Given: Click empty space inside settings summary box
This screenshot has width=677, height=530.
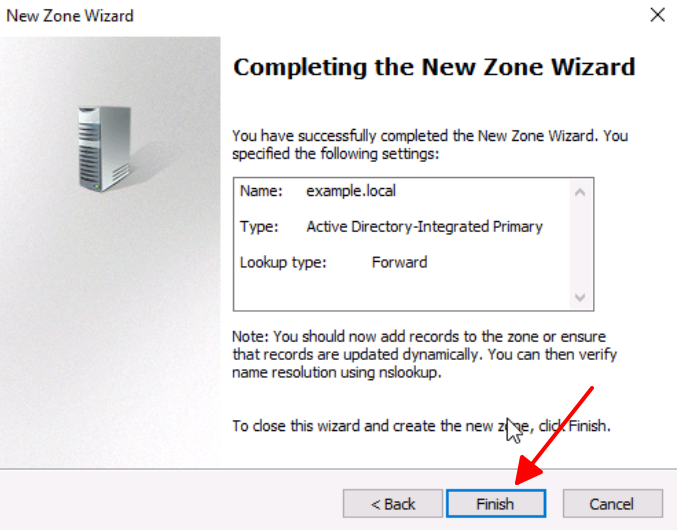Looking at the screenshot, I should tap(402, 291).
